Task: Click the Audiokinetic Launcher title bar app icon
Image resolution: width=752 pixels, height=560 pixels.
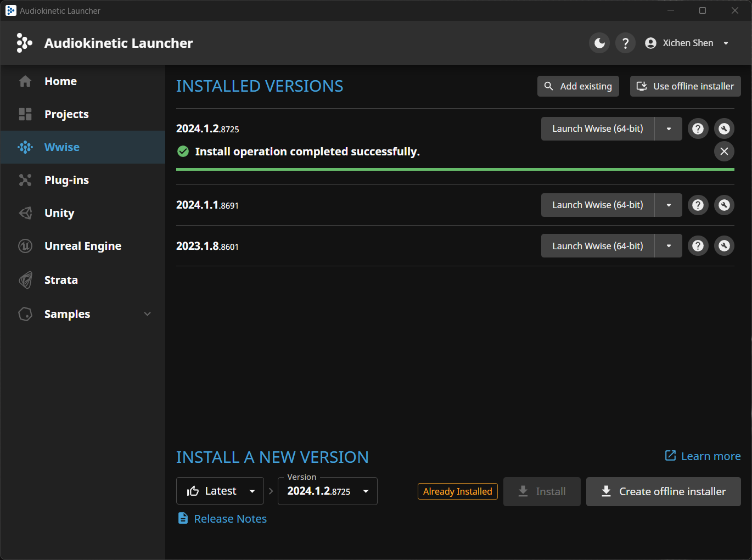Action: pos(10,10)
